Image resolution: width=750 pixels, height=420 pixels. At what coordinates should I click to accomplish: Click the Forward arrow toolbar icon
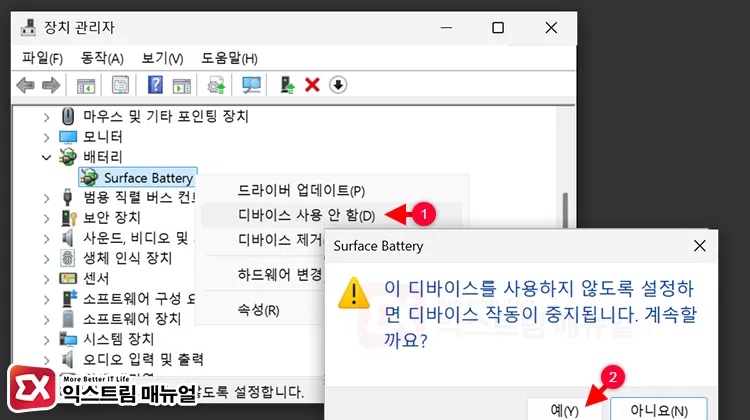(51, 86)
